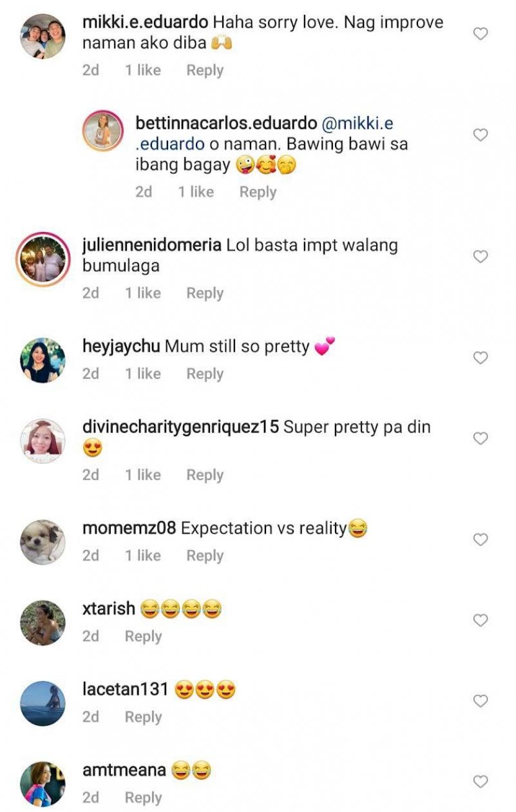Heart the lacetan131 comment

[481, 701]
